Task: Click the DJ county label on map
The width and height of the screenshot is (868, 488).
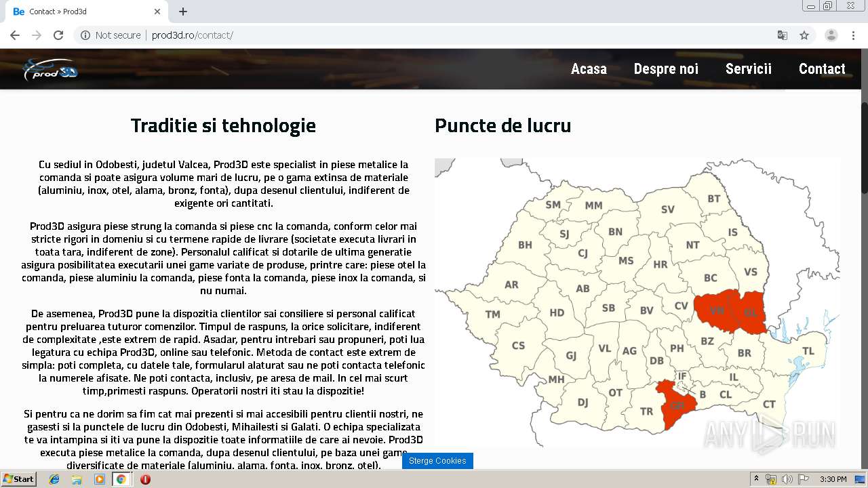Action: [583, 403]
